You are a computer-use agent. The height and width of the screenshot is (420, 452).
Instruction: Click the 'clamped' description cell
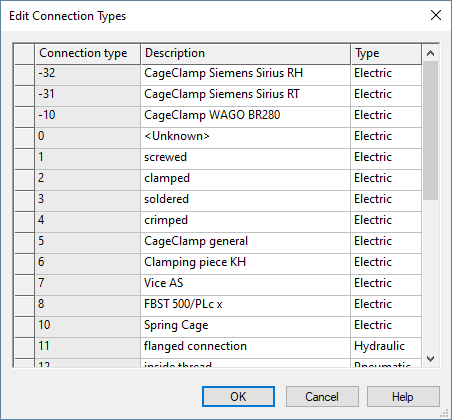(246, 180)
